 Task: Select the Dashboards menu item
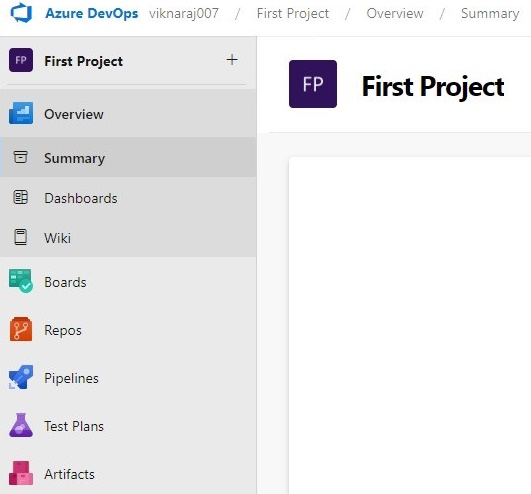[128, 197]
